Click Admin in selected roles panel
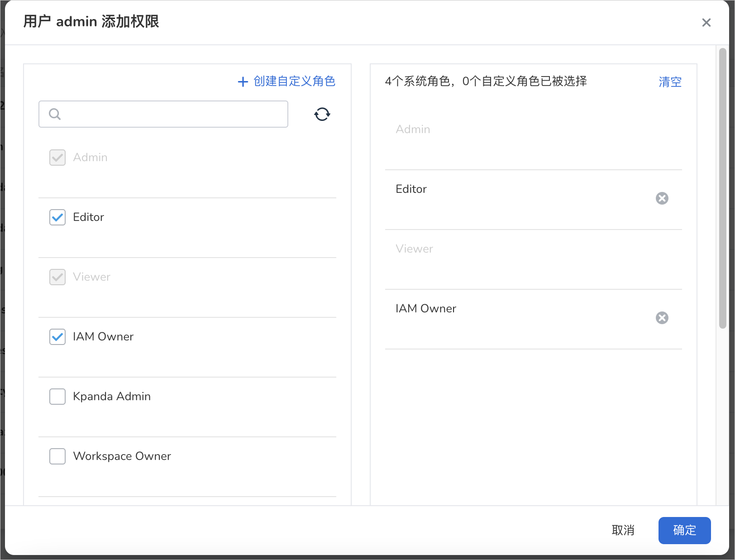Viewport: 735px width, 560px height. pos(413,129)
